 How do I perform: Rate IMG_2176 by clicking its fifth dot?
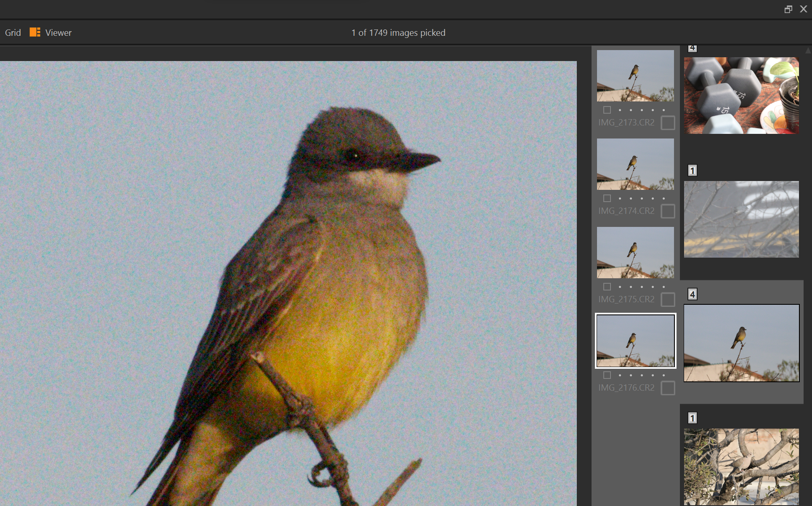663,375
